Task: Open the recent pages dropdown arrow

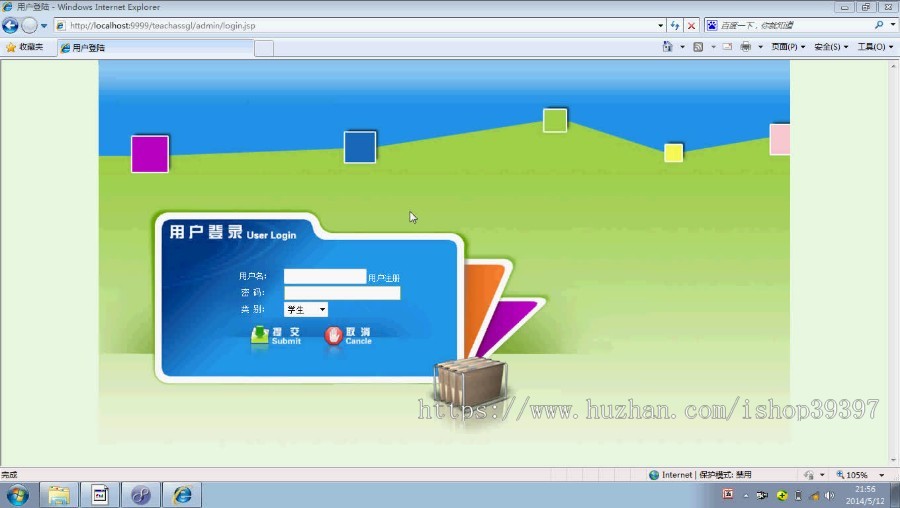Action: point(44,26)
